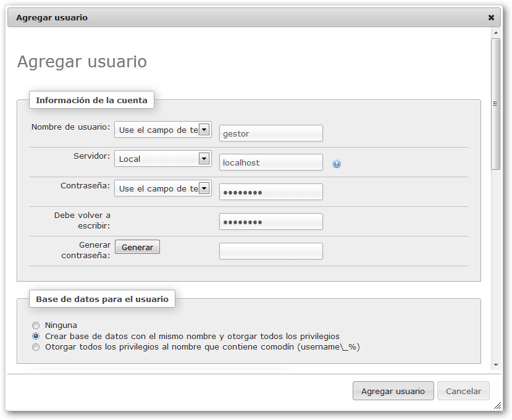Click the empty generated password field
The width and height of the screenshot is (512, 420).
(271, 251)
